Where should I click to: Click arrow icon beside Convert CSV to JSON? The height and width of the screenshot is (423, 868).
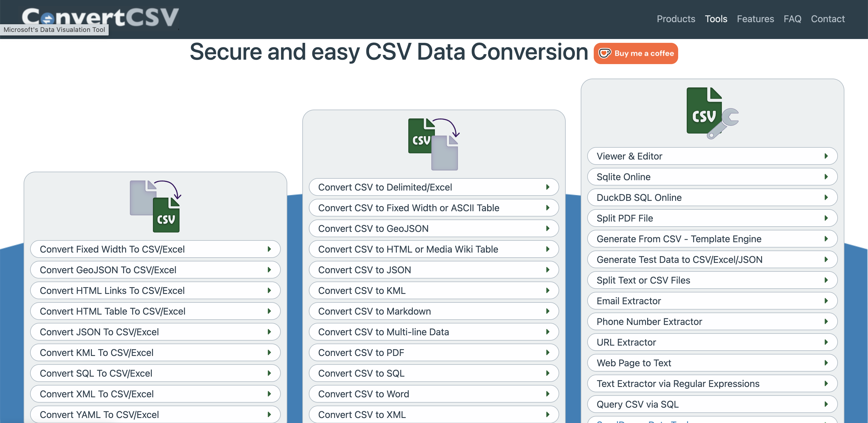click(548, 270)
